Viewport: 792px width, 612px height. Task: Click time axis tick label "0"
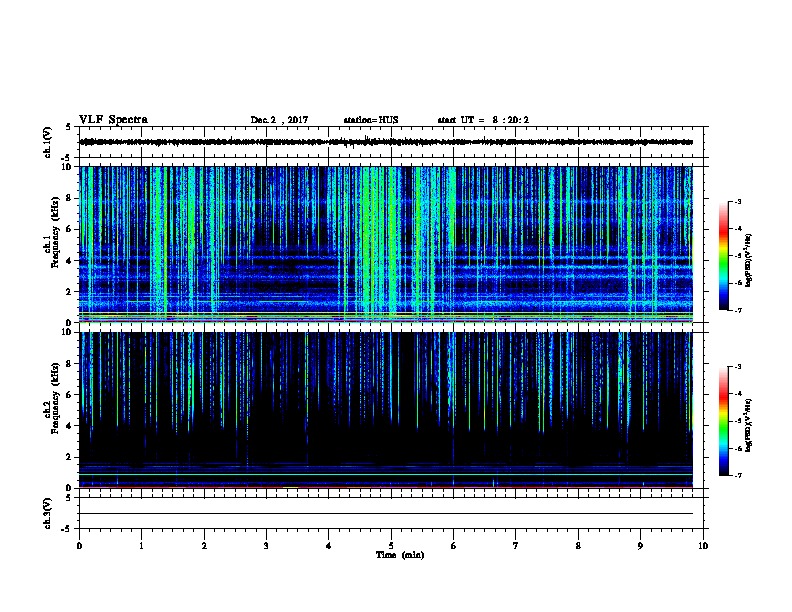pos(79,546)
